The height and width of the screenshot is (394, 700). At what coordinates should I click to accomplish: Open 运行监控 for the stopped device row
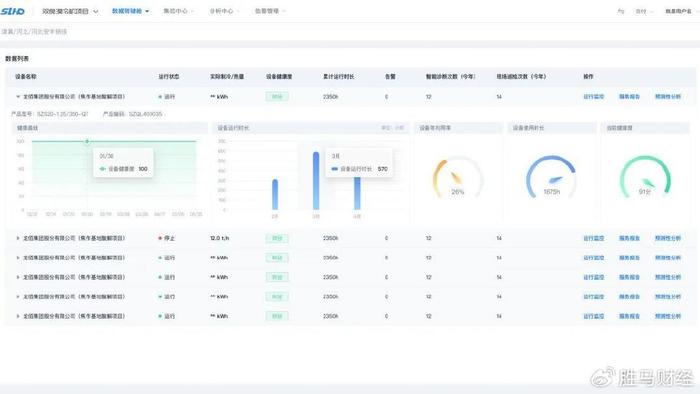coord(593,238)
